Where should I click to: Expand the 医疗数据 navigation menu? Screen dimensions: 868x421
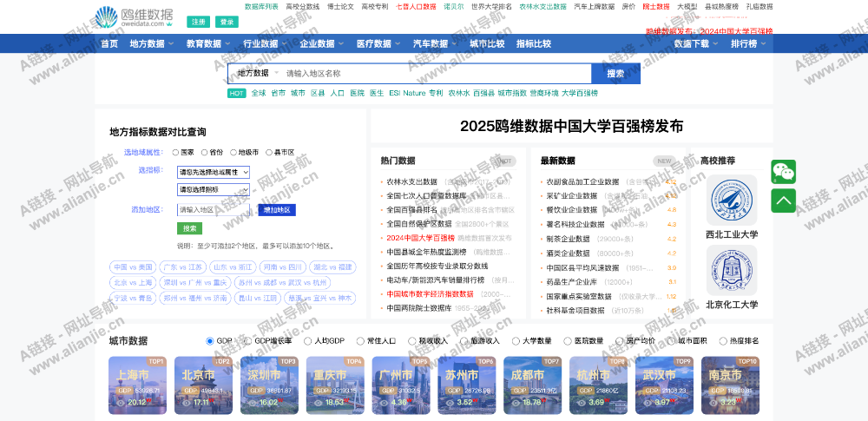tap(378, 43)
